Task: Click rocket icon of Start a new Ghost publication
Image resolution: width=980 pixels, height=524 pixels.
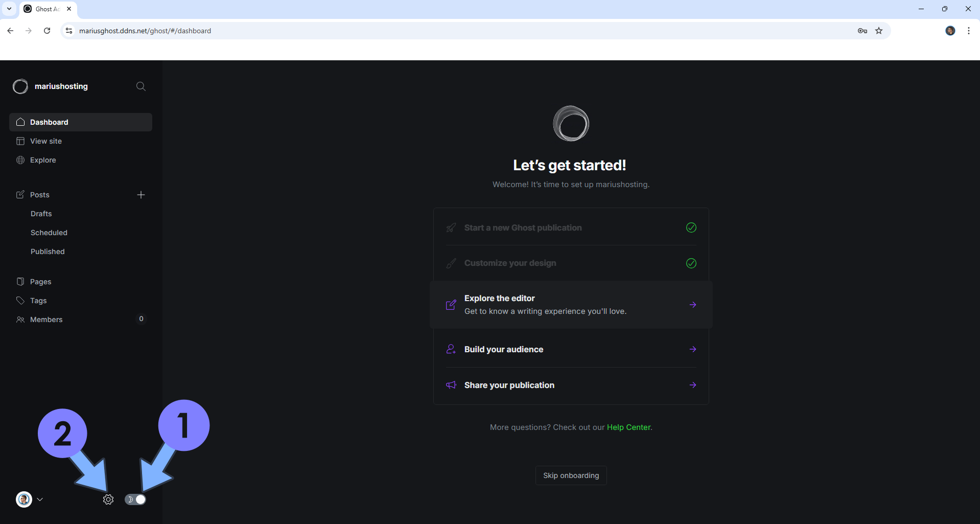Action: 451,227
